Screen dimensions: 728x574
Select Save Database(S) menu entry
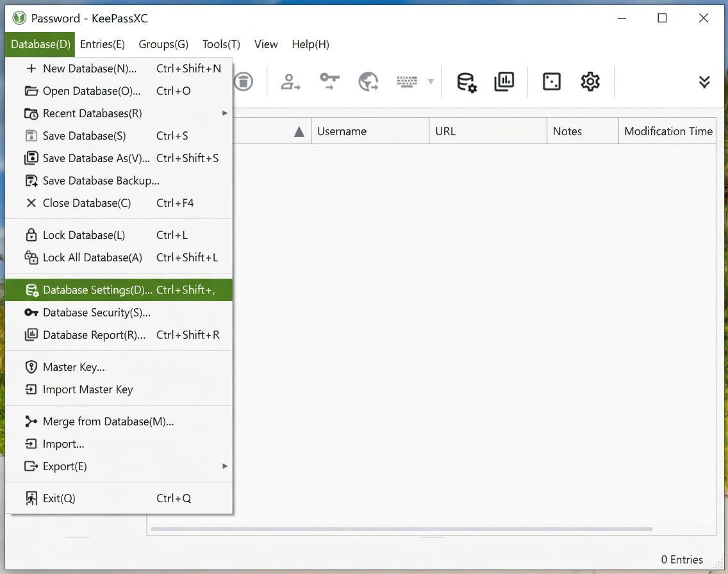pyautogui.click(x=119, y=136)
